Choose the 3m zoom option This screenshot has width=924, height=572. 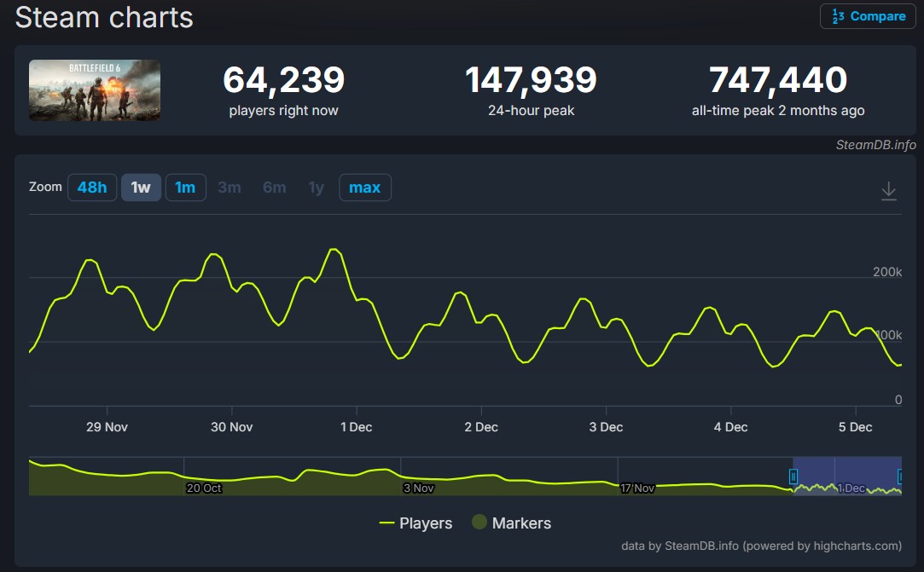tap(230, 188)
